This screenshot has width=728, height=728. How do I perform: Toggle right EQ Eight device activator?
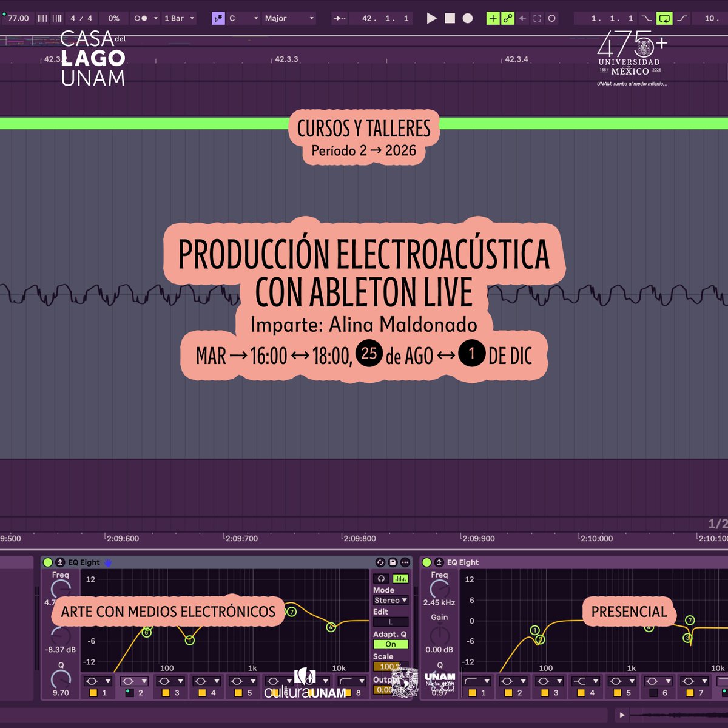point(426,562)
